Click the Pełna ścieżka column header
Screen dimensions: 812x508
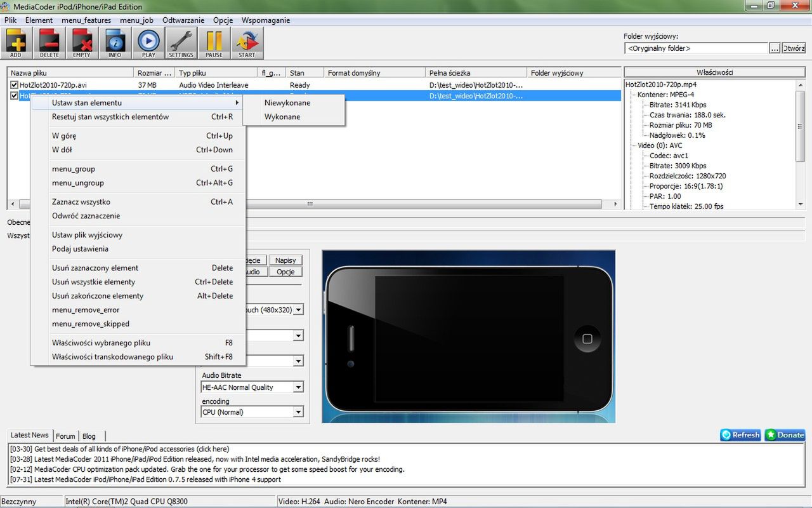pos(476,73)
